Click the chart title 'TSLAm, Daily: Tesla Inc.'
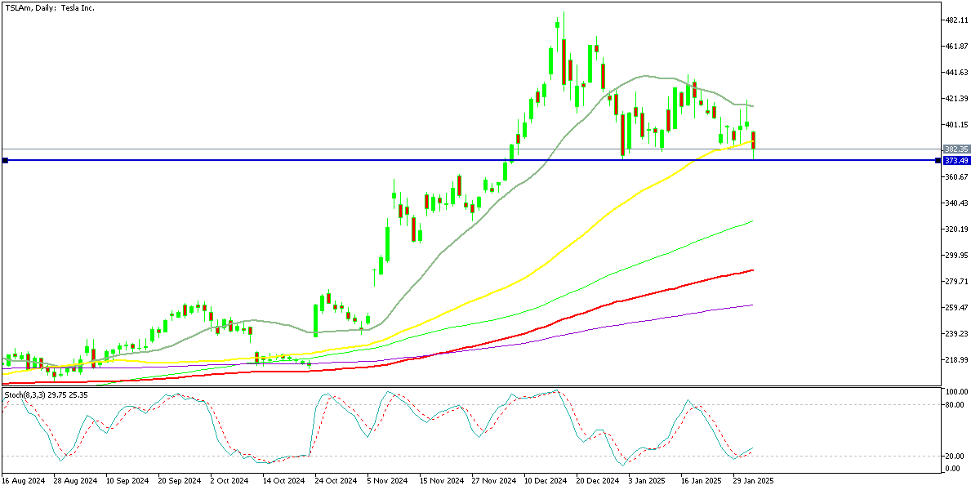 coord(49,7)
